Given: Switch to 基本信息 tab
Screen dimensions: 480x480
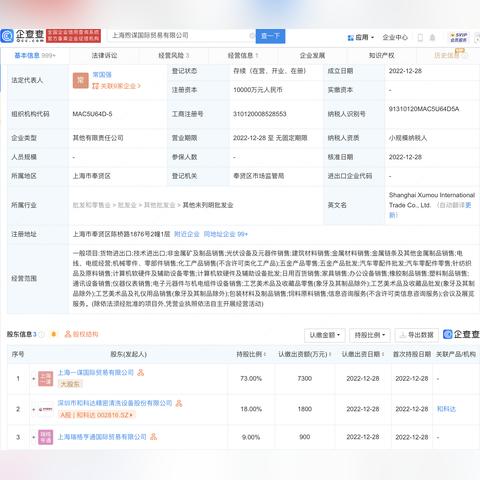Looking at the screenshot, I should tap(35, 55).
